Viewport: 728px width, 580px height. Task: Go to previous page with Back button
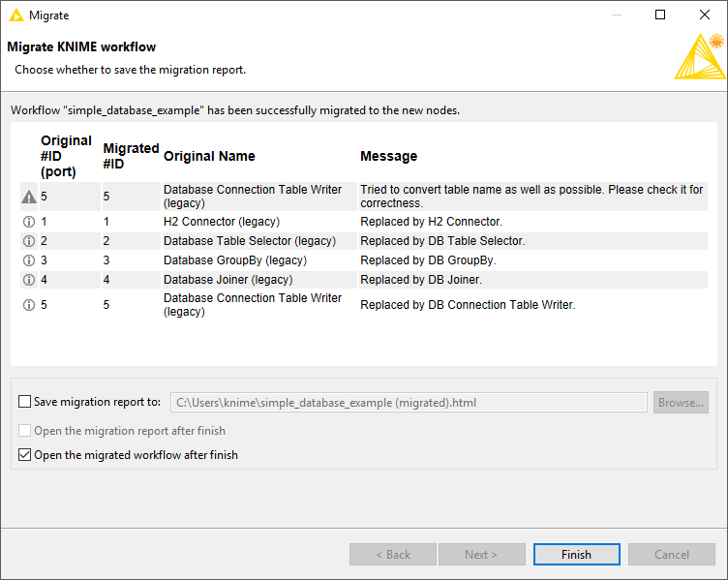tap(393, 555)
